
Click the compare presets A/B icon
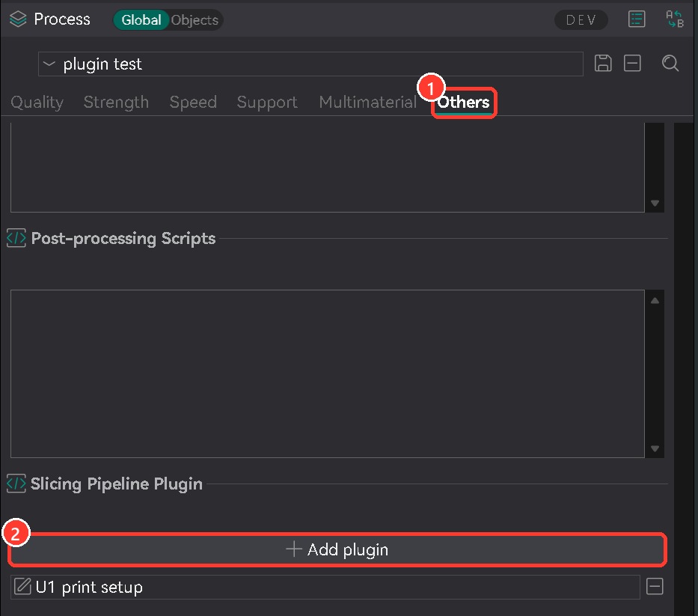coord(674,19)
